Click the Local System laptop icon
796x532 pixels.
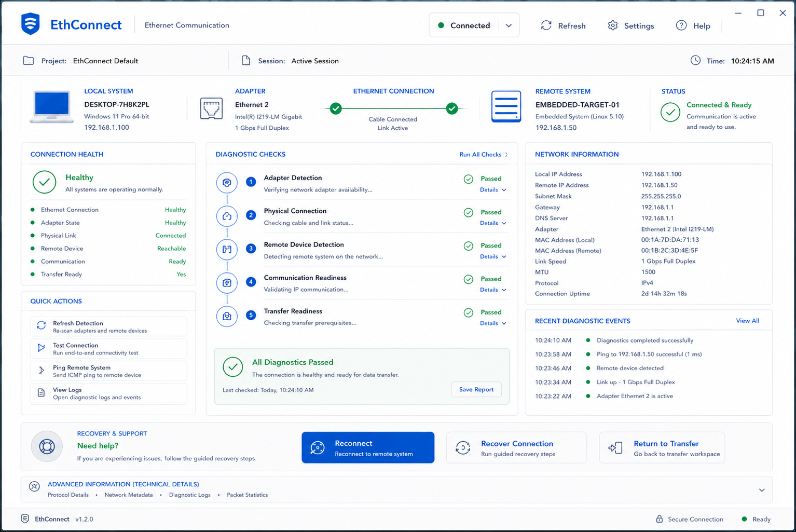pyautogui.click(x=51, y=107)
